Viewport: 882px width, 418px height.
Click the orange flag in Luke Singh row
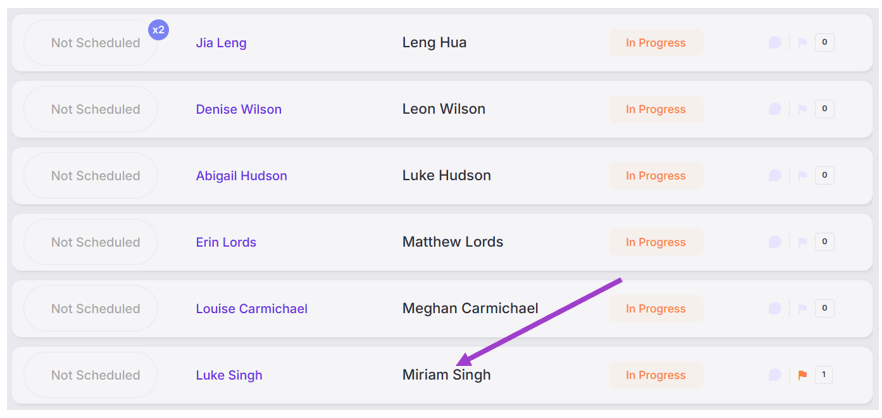[802, 375]
